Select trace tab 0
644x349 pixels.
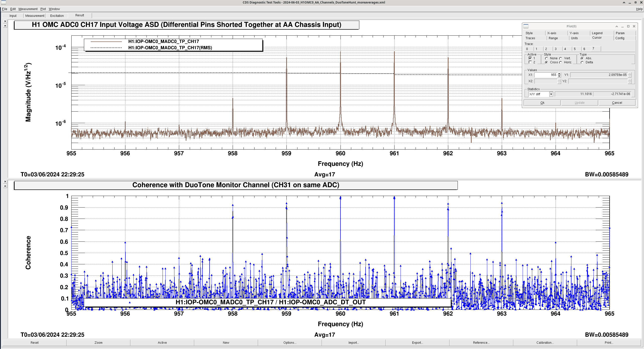529,49
